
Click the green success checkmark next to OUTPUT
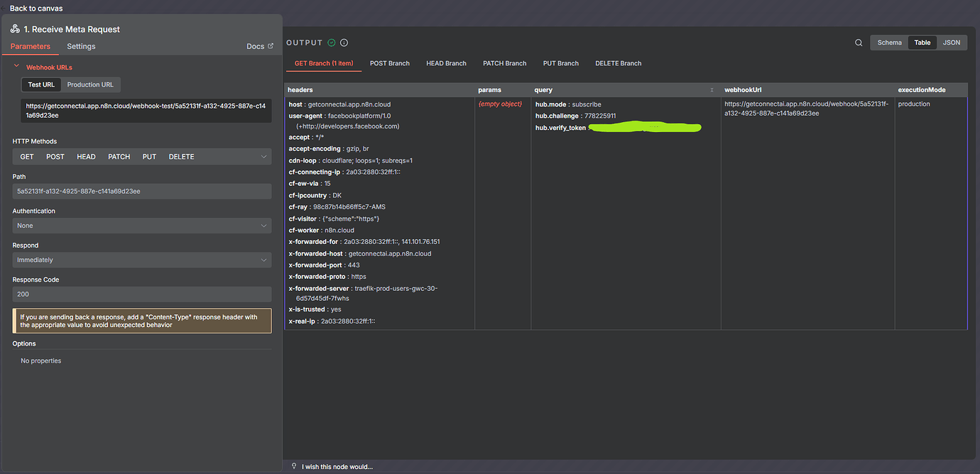click(331, 42)
